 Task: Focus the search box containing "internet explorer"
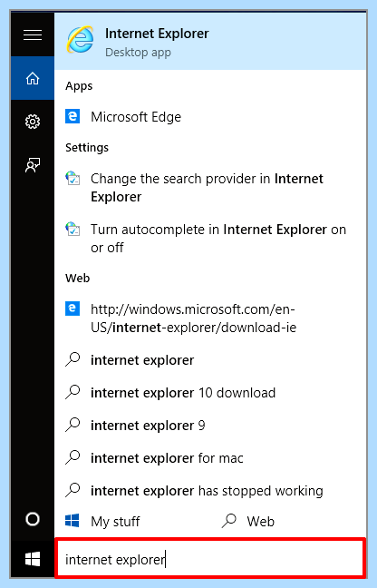point(210,558)
